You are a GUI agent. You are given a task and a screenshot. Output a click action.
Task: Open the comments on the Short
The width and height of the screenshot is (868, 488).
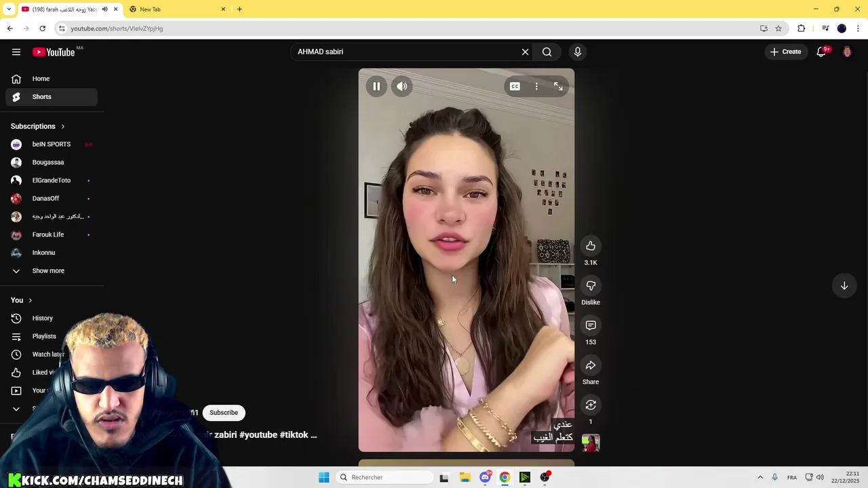(591, 326)
